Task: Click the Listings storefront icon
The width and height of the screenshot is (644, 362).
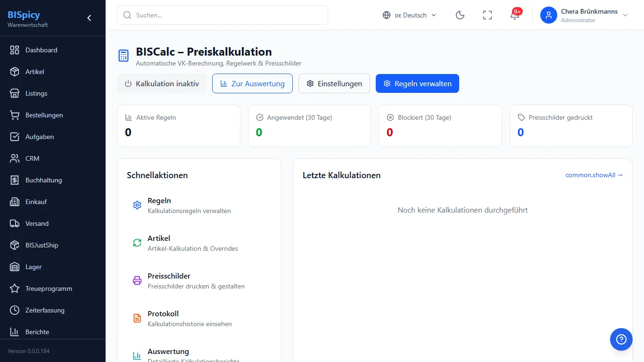Action: click(x=15, y=93)
